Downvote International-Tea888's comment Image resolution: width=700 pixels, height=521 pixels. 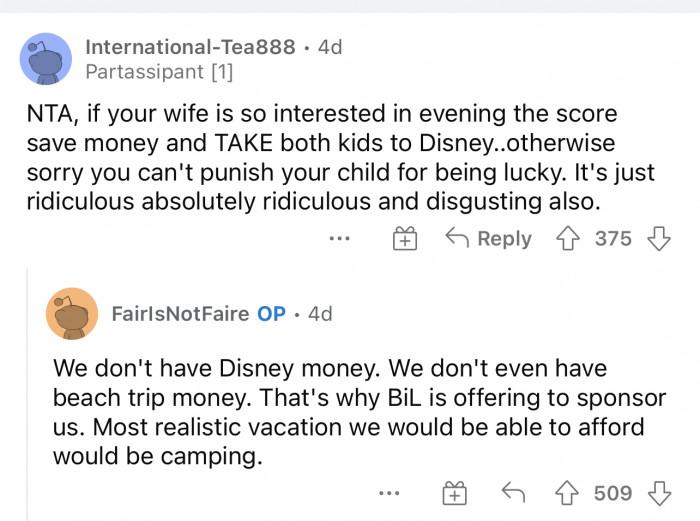coord(659,239)
